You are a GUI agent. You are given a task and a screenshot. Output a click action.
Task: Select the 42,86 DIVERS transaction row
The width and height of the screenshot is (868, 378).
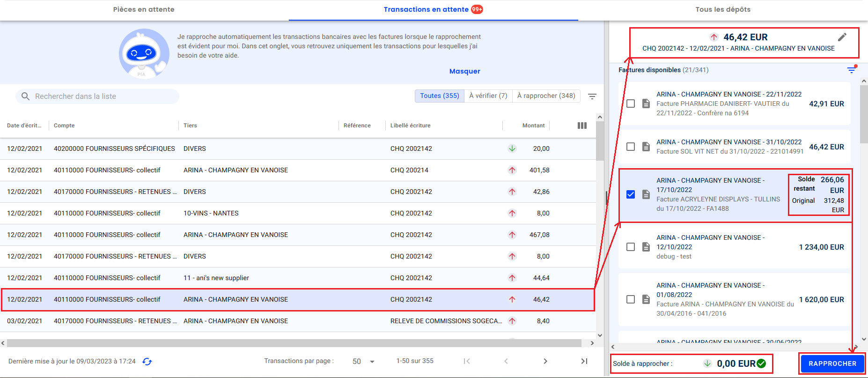click(298, 192)
